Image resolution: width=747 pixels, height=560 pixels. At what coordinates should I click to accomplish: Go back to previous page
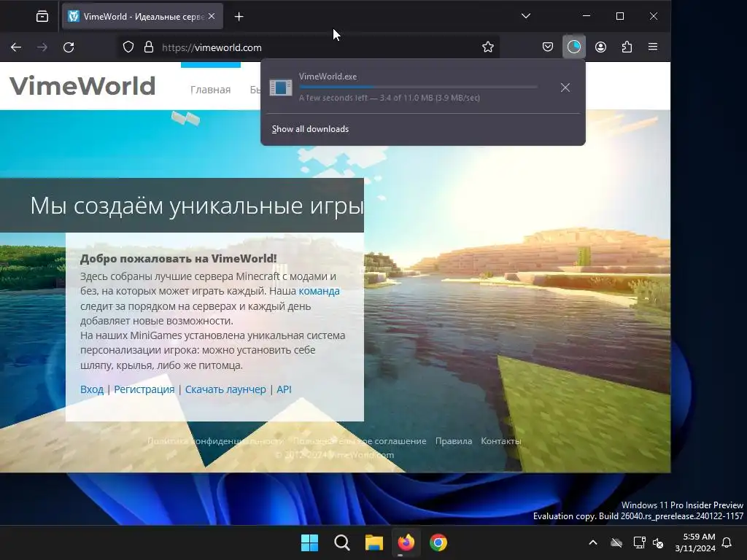tap(16, 47)
